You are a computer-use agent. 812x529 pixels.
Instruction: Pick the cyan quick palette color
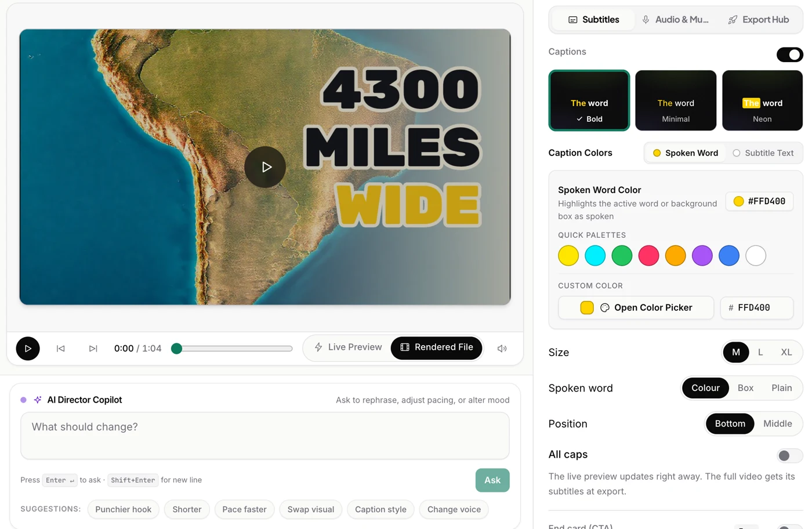click(595, 256)
